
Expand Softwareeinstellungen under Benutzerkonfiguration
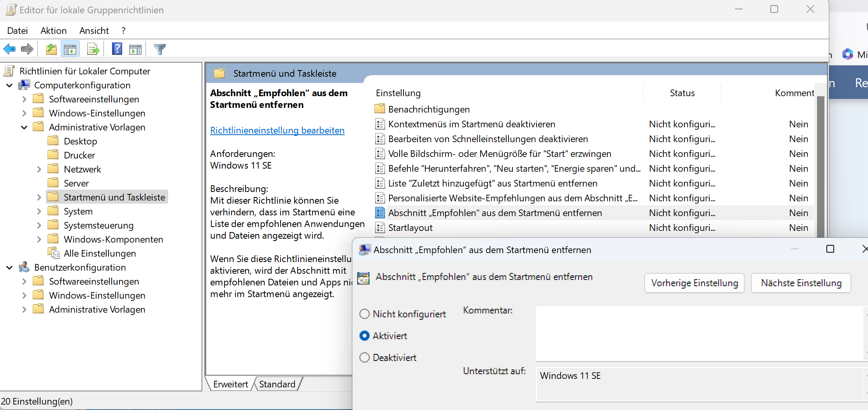(24, 282)
